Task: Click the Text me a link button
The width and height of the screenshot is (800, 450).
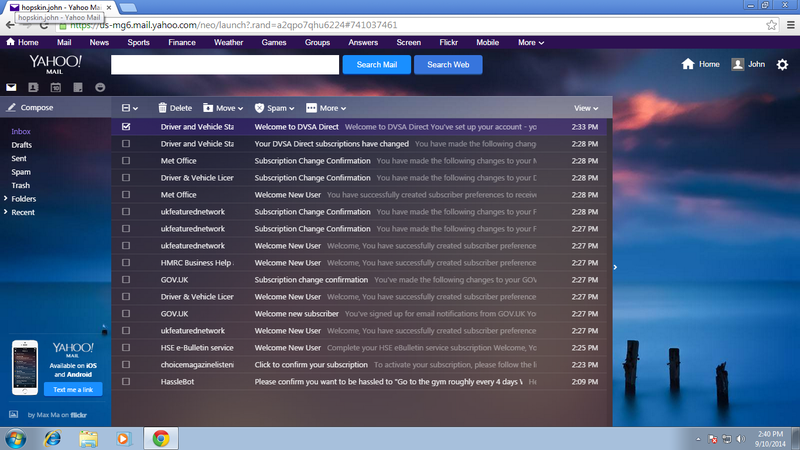Action: tap(73, 389)
